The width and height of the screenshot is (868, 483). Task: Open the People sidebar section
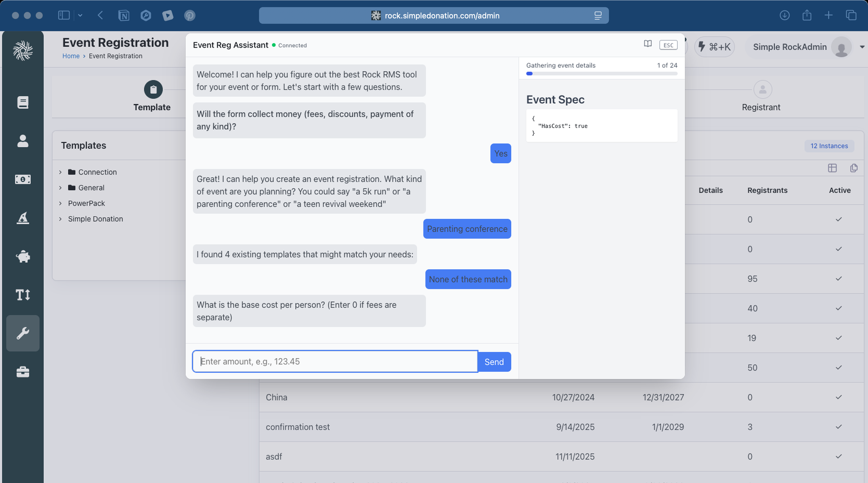pyautogui.click(x=23, y=141)
